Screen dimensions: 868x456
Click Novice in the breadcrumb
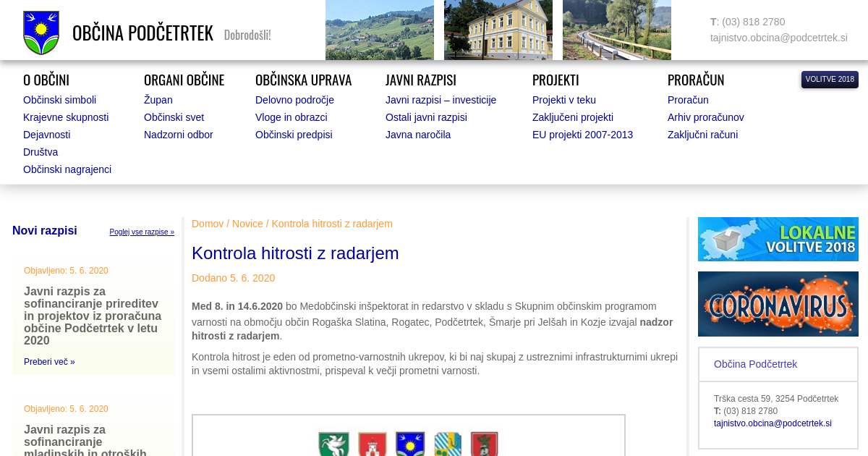(247, 224)
